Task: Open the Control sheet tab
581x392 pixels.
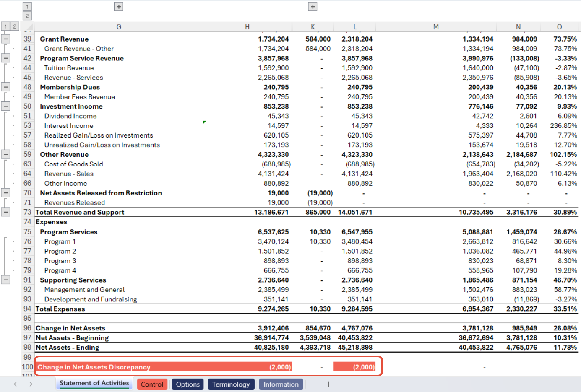Action: pos(152,384)
